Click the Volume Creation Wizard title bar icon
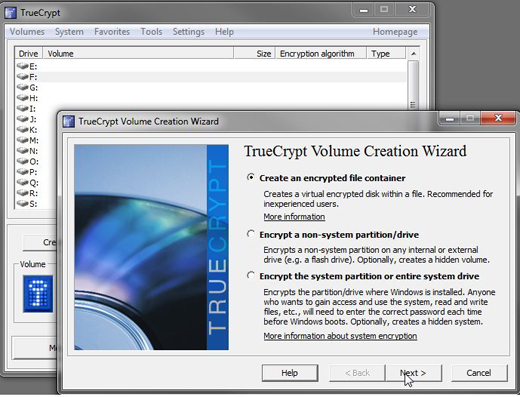 [69, 121]
